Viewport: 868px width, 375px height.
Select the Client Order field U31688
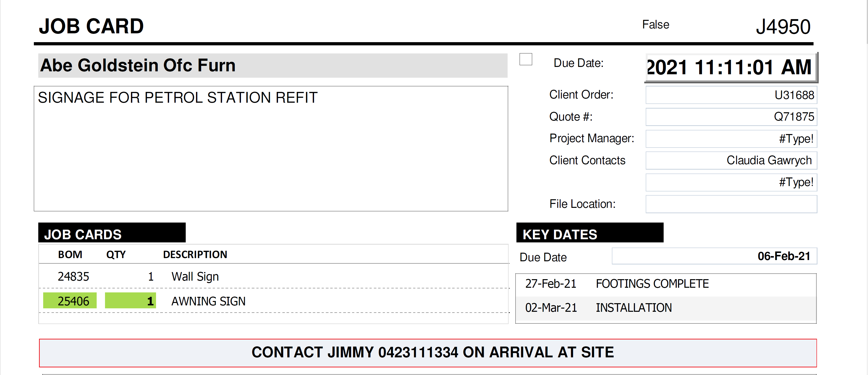(731, 95)
